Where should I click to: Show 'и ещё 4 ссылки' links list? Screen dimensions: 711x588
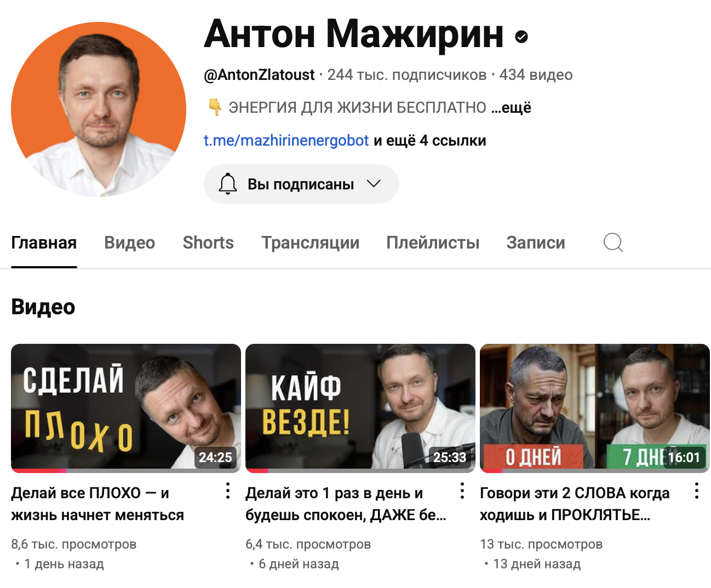tap(430, 141)
